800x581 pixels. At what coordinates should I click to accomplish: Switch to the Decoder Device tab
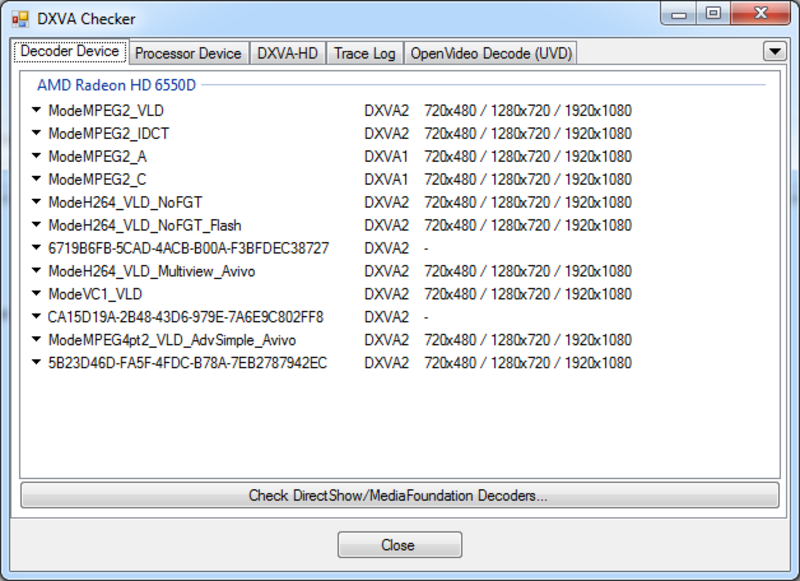pyautogui.click(x=70, y=52)
